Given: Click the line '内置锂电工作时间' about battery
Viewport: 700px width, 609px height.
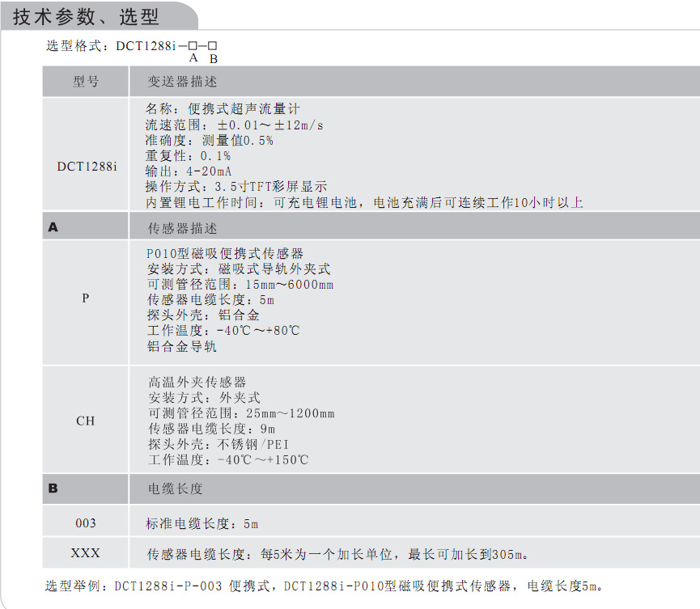Looking at the screenshot, I should (x=364, y=202).
